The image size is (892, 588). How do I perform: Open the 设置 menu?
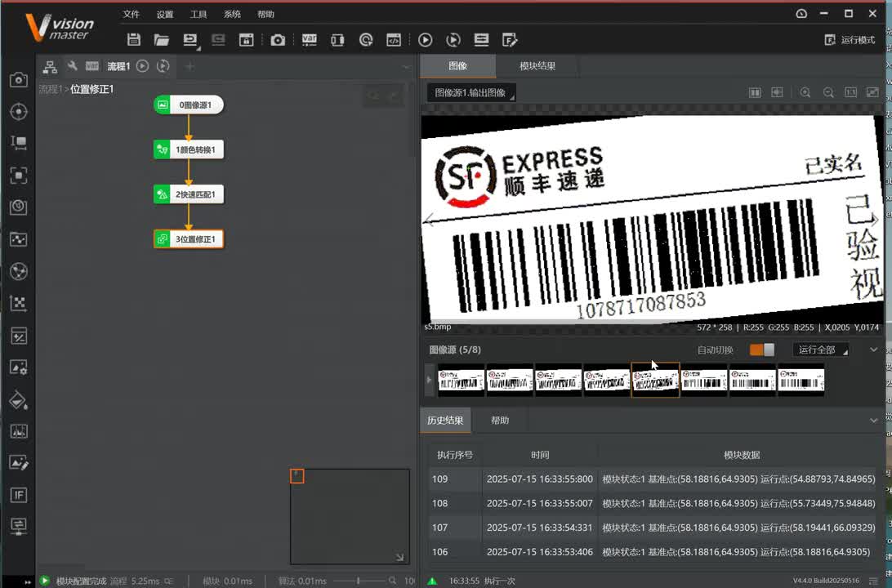pyautogui.click(x=164, y=14)
